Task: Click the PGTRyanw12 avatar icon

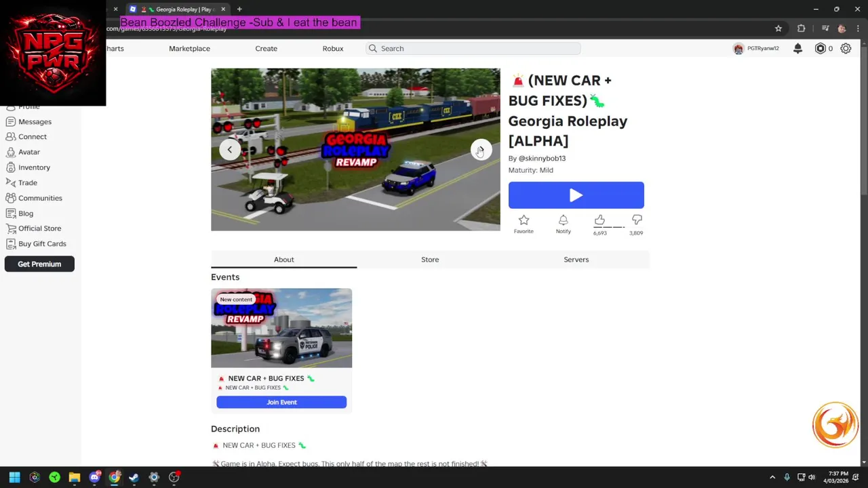Action: pos(738,48)
